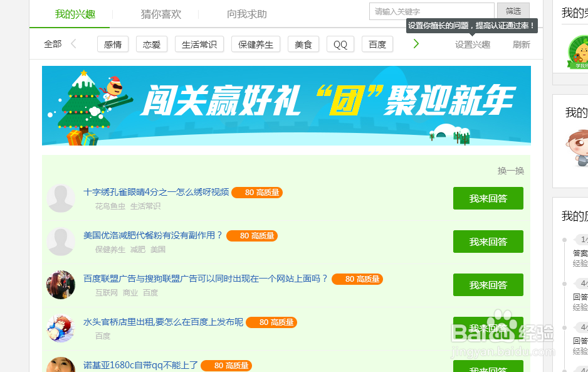The height and width of the screenshot is (372, 588).
Task: Click the 美国 tag under the second question
Action: tap(158, 249)
